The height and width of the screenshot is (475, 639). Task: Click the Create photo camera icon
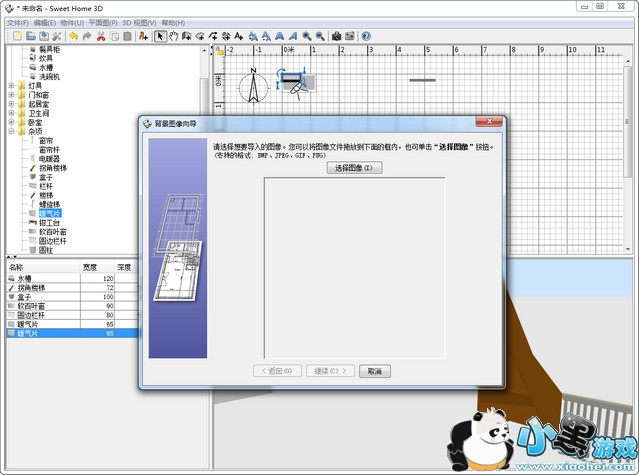[x=336, y=37]
